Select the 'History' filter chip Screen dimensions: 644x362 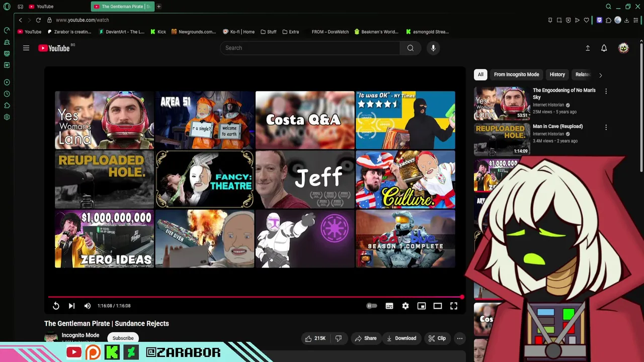pyautogui.click(x=557, y=74)
